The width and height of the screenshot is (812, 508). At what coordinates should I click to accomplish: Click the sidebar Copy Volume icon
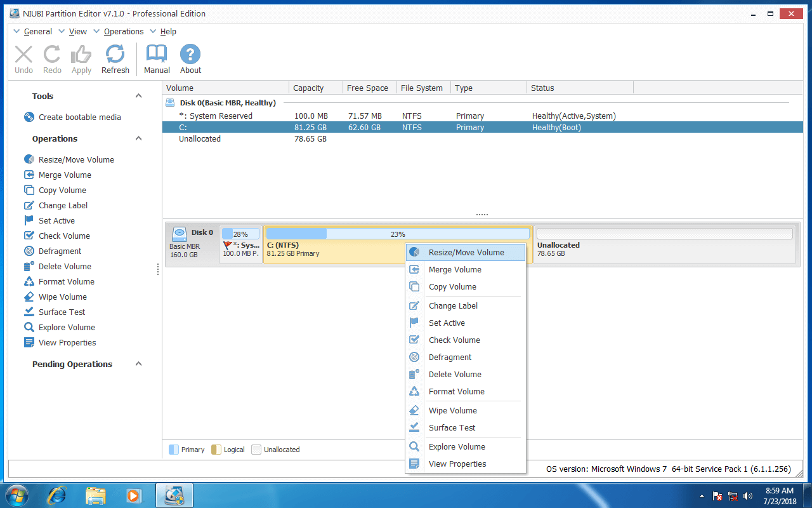29,190
